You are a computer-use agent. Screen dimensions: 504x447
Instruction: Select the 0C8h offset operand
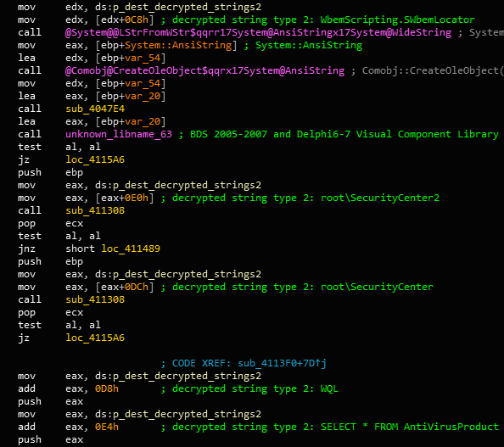pos(137,20)
